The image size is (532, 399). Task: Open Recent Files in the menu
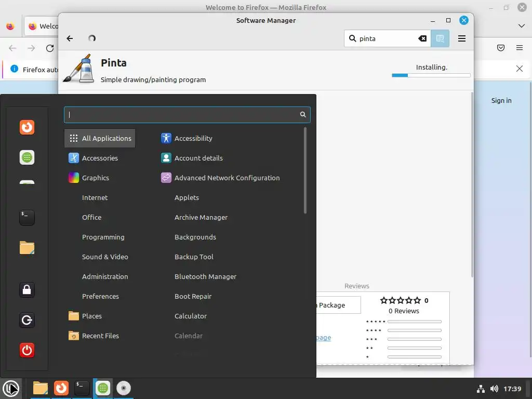click(x=100, y=336)
